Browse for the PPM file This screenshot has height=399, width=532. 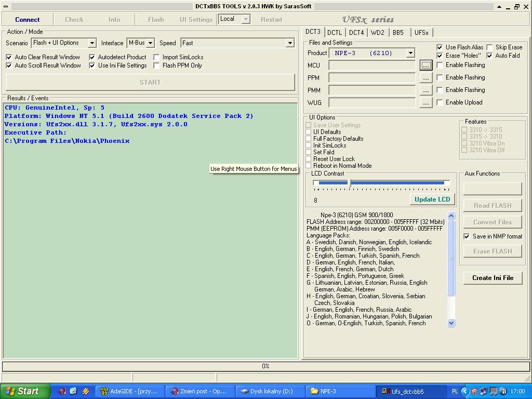[426, 78]
